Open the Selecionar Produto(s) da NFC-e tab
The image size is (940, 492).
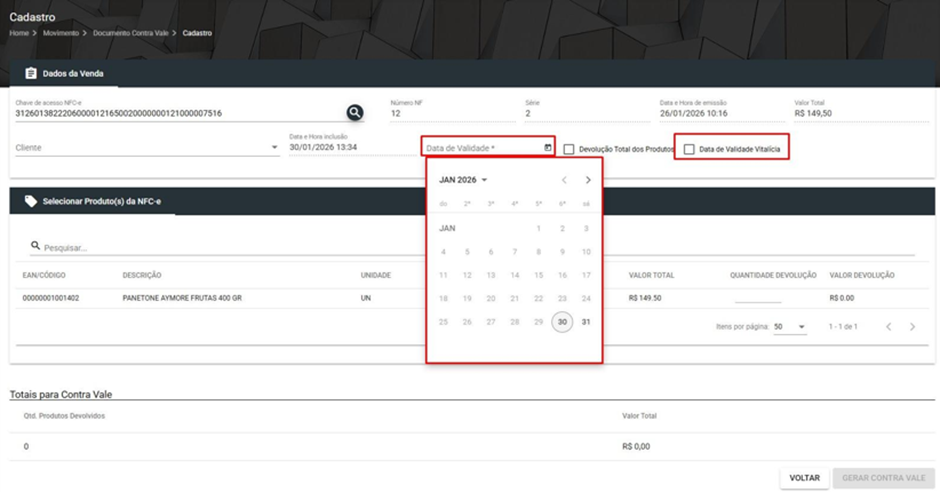point(93,201)
